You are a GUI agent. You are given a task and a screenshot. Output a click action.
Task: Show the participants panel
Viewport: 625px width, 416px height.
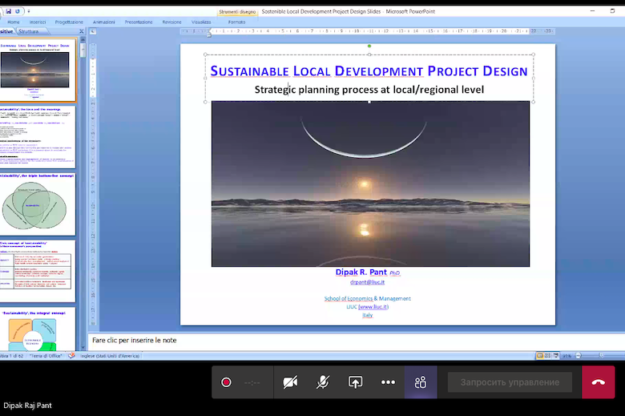pos(420,382)
